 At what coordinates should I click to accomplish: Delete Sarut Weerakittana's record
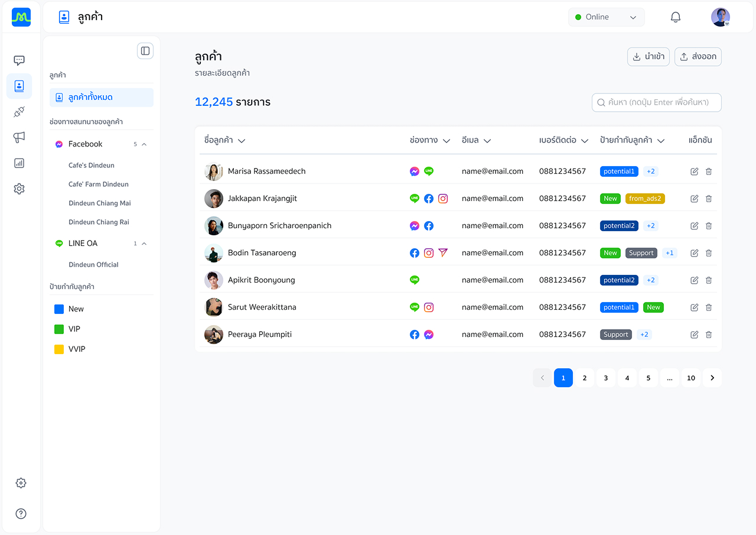[x=709, y=307]
